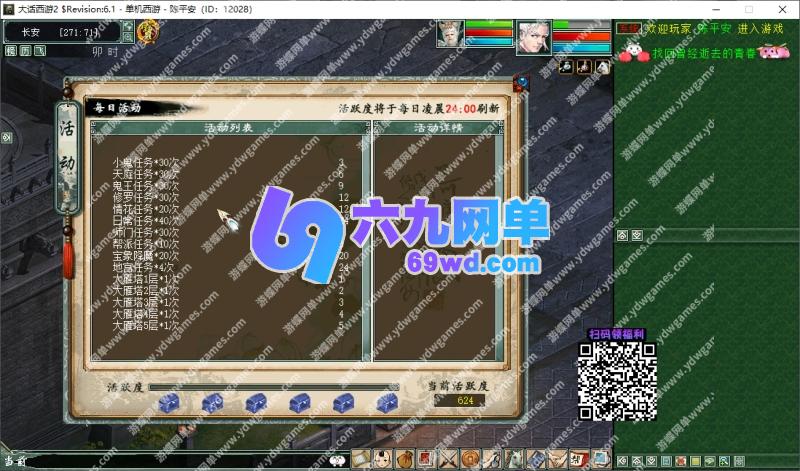Click the current activity value 624
The image size is (800, 471).
point(465,401)
